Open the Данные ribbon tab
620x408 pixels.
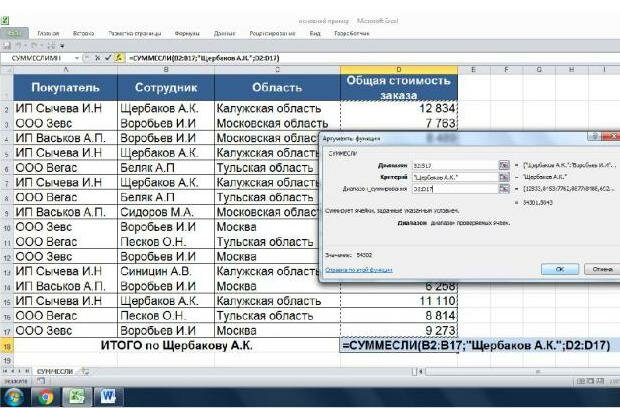click(x=225, y=34)
